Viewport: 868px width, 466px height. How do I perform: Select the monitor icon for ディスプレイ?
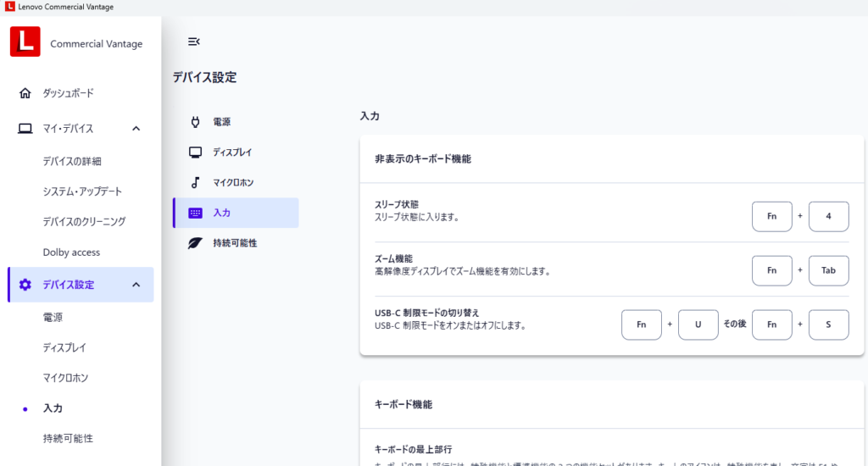[x=195, y=153]
